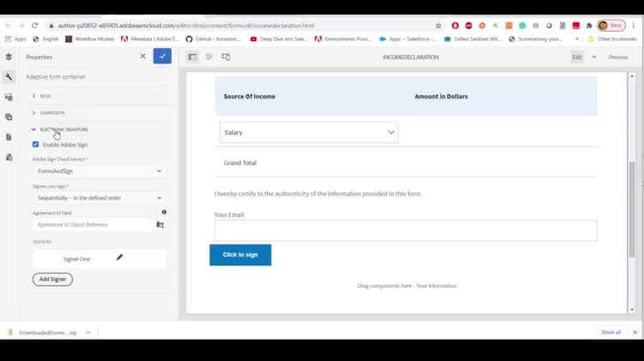Select the Amount in Dollars header
This screenshot has height=361, width=644.
coord(440,96)
